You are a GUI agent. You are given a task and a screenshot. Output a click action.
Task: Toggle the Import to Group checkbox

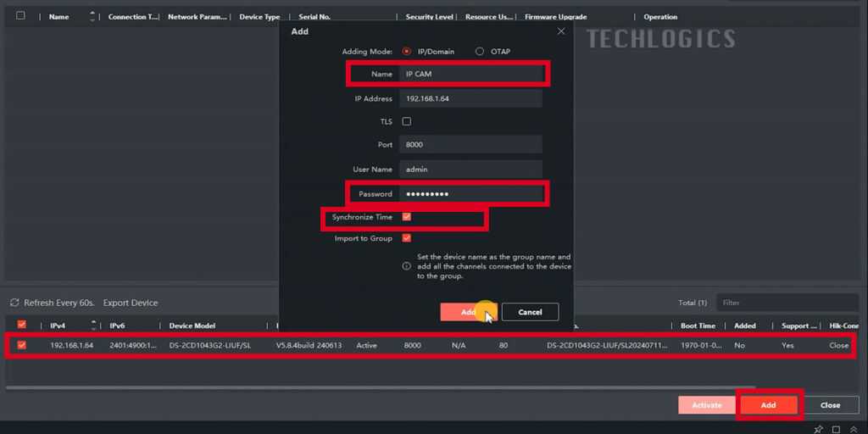click(407, 238)
